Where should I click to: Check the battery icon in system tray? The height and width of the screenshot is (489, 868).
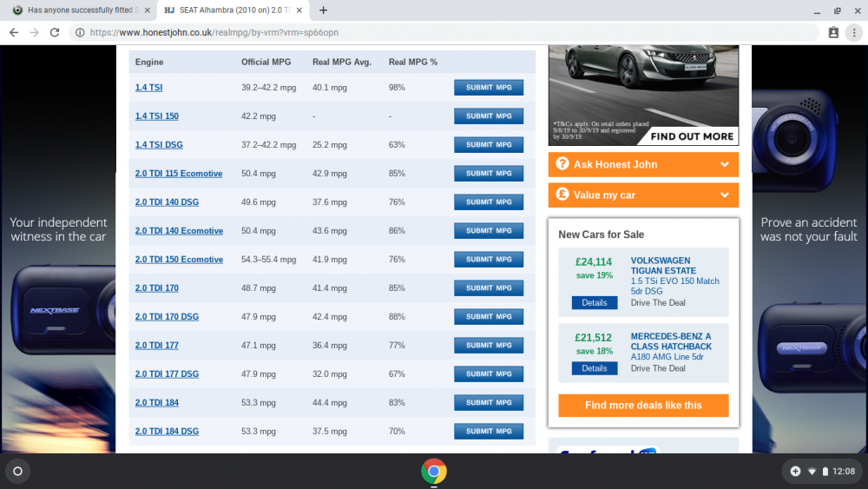pyautogui.click(x=825, y=472)
